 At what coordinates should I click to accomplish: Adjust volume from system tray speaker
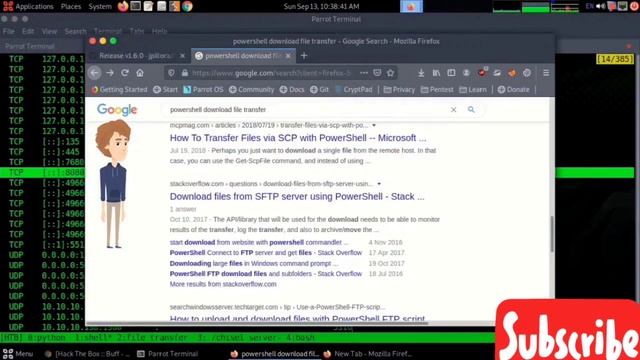click(600, 6)
